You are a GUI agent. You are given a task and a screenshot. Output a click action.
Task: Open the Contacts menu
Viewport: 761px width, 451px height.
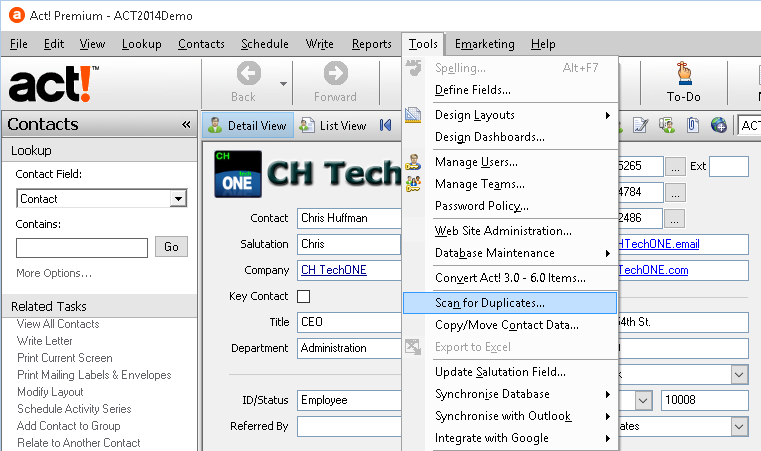[x=201, y=44]
